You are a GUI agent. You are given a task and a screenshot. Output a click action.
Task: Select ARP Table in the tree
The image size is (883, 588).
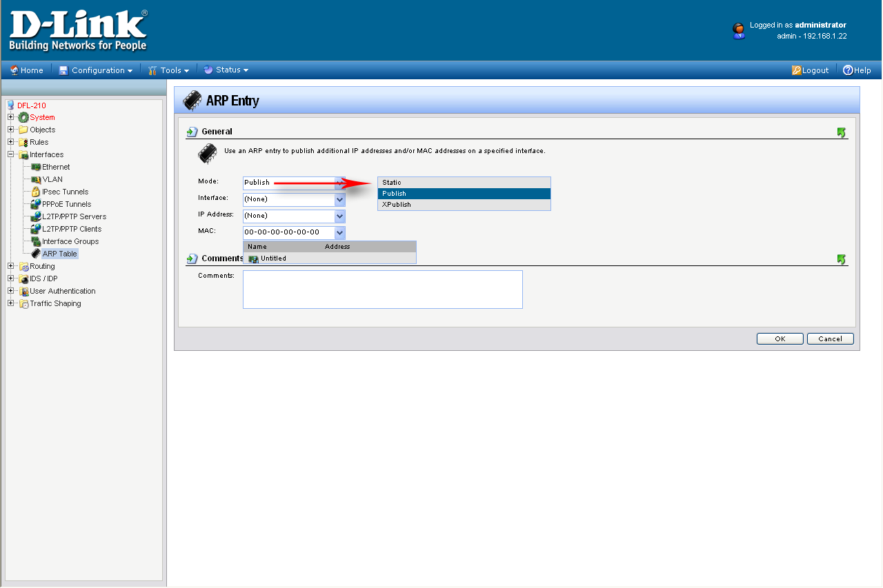pyautogui.click(x=60, y=254)
